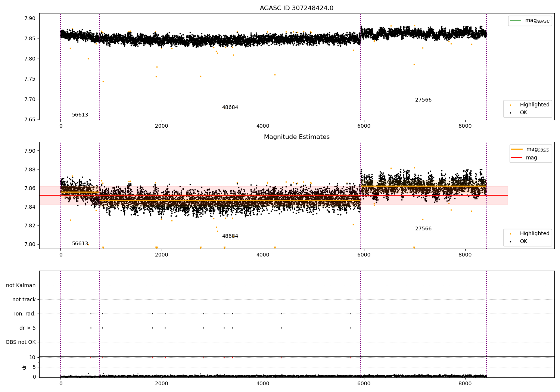The height and width of the screenshot is (392, 560).
Task: Click the red "mag" legend line sample
Action: coord(517,158)
